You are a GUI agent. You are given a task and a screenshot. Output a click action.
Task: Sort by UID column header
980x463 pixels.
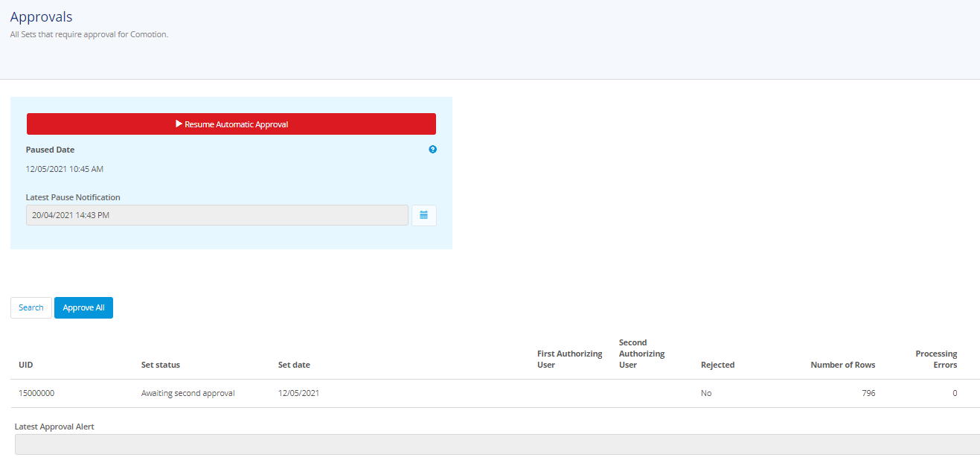(26, 365)
